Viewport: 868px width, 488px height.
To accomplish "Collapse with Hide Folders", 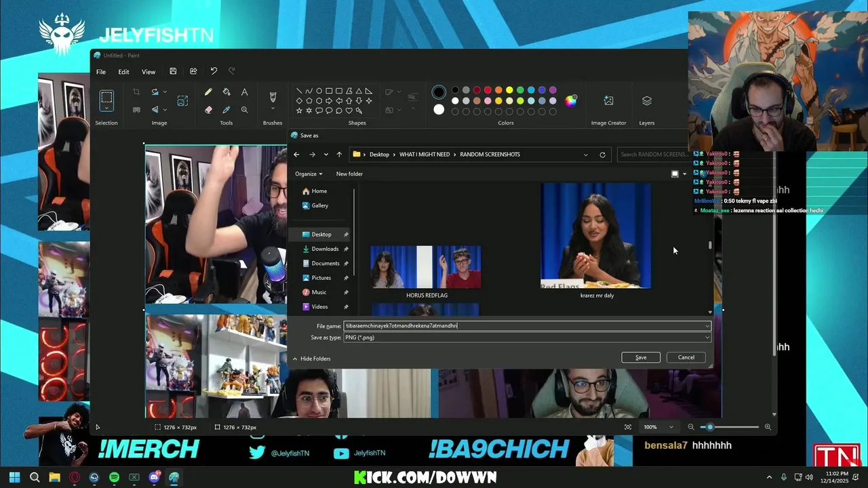I will (312, 359).
